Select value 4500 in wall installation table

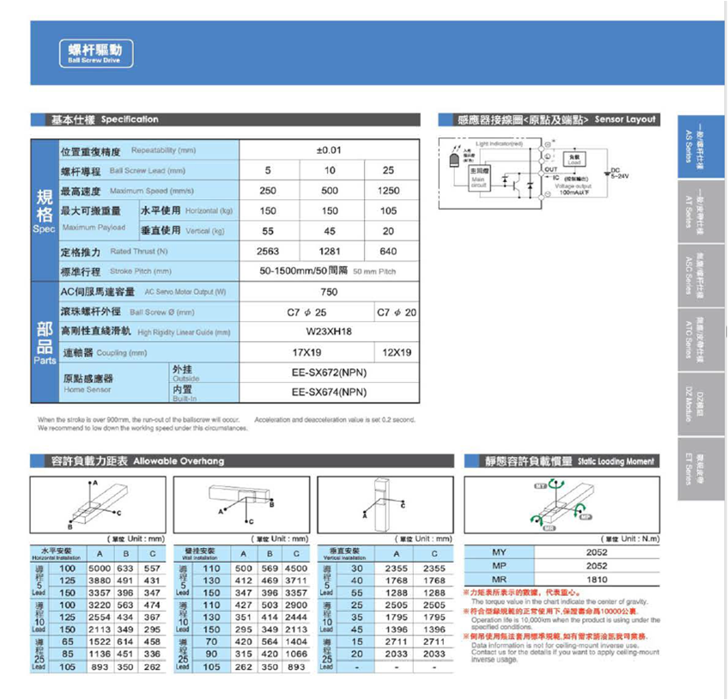296,568
